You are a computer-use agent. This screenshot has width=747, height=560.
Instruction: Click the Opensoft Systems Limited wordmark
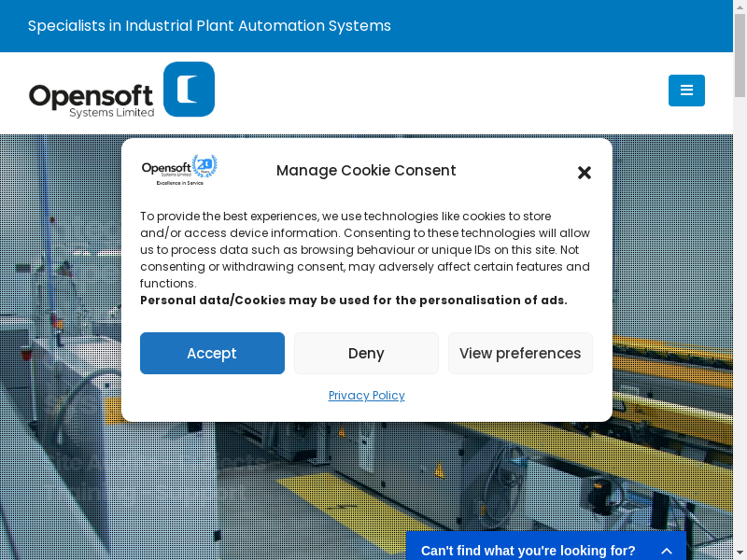pyautogui.click(x=92, y=100)
